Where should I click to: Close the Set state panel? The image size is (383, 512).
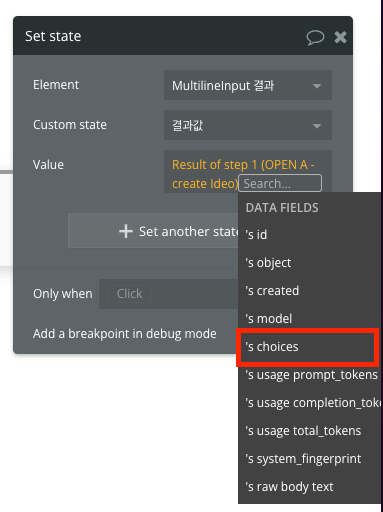point(340,37)
